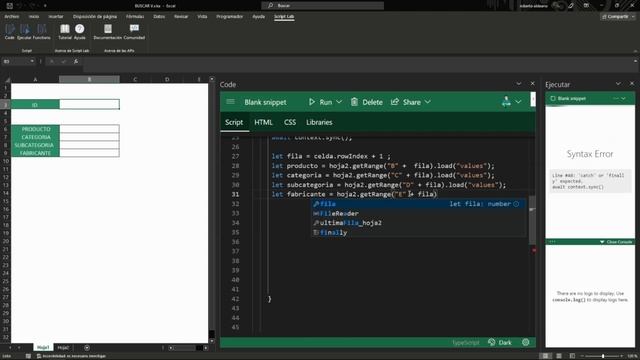Open the Ejecutar pane options chevron
The height and width of the screenshot is (360, 640).
[x=618, y=84]
